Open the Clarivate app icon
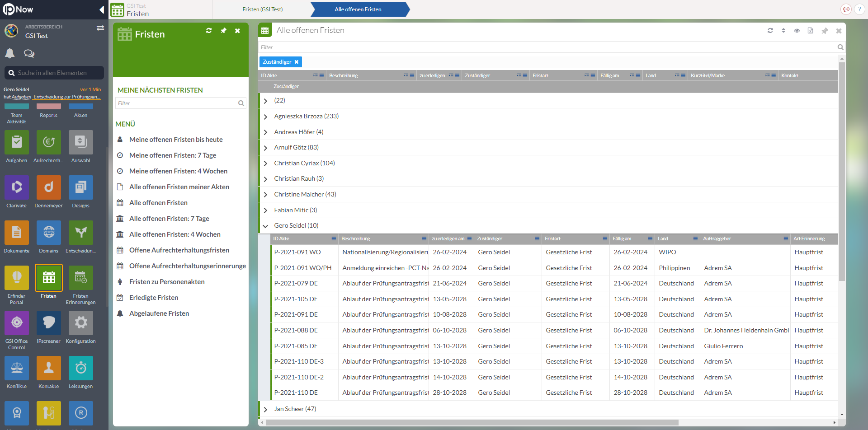Viewport: 868px width, 430px height. point(16,187)
